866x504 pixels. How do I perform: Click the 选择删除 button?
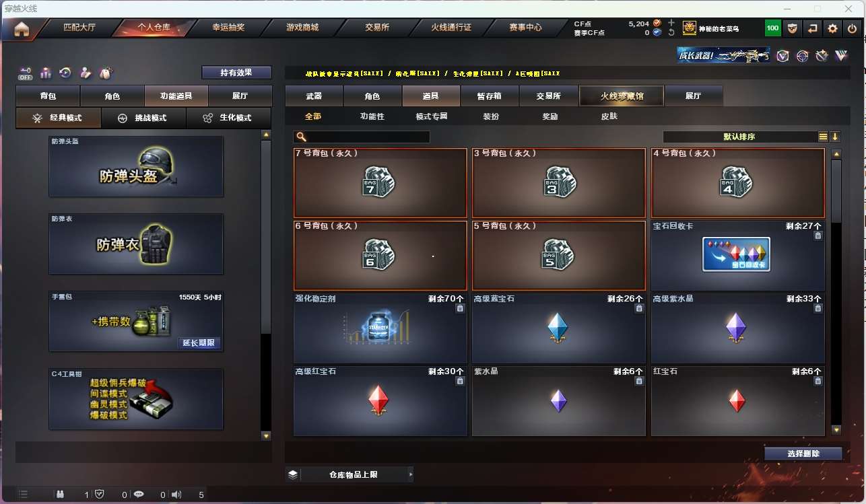tap(803, 454)
